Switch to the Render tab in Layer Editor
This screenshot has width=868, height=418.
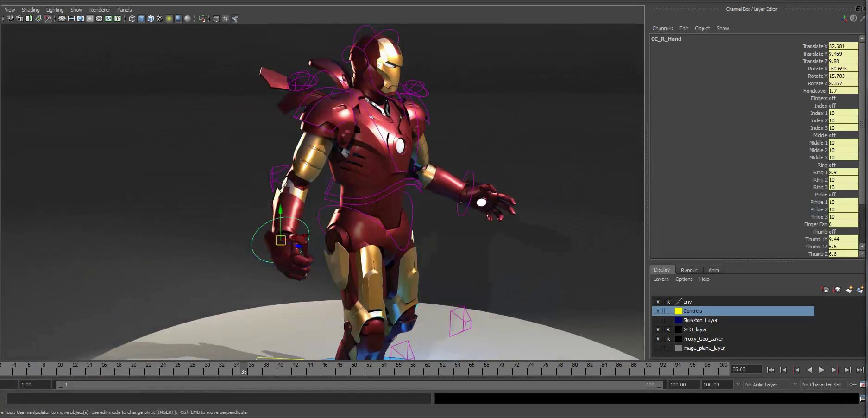click(x=689, y=270)
